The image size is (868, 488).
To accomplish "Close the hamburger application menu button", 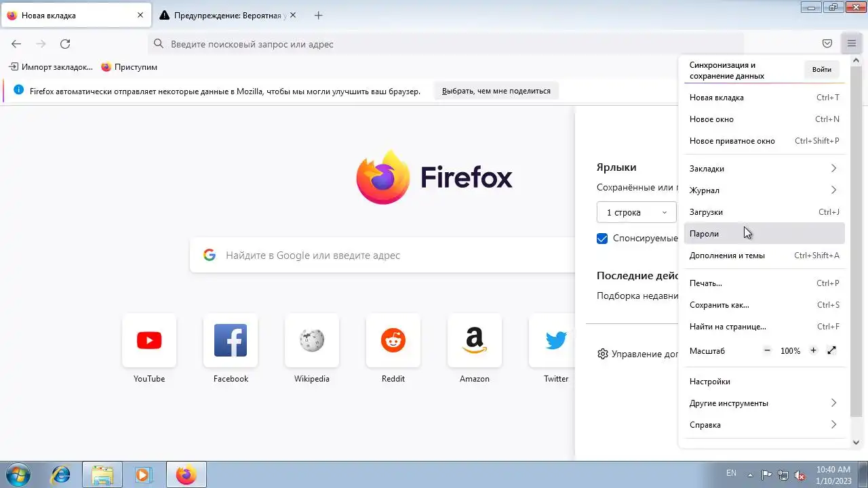I will (852, 44).
